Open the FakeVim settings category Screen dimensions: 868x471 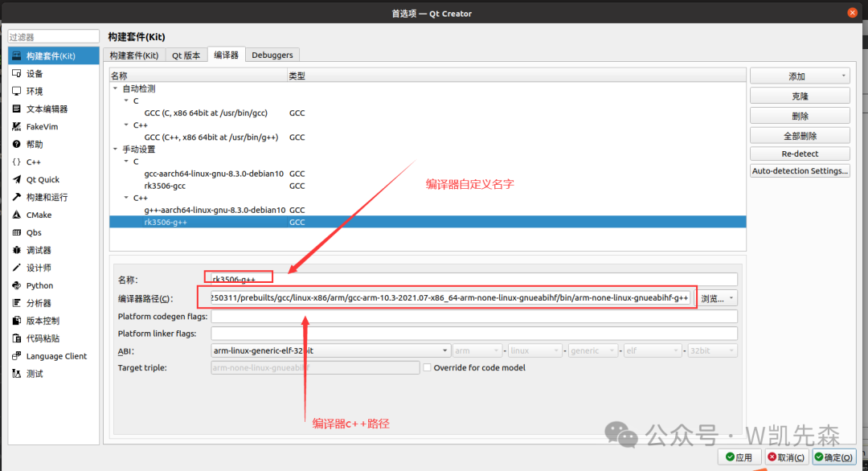tap(42, 127)
